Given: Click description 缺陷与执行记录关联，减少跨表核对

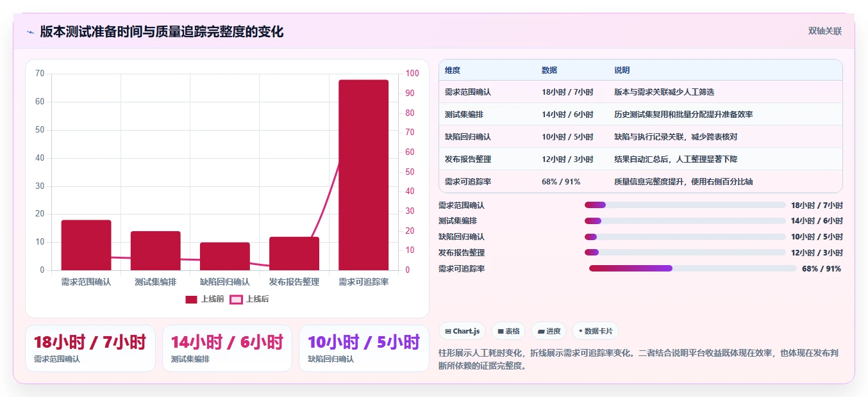Looking at the screenshot, I should tap(676, 137).
